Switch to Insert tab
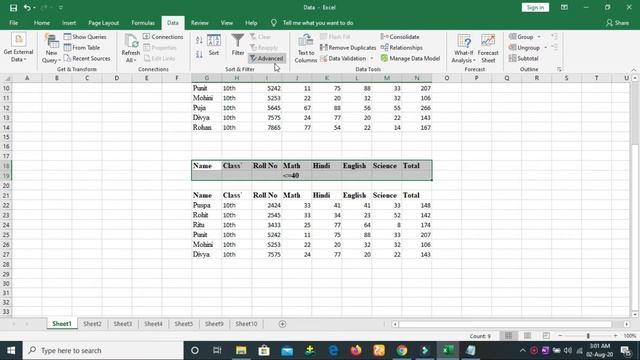The height and width of the screenshot is (360, 640). (x=69, y=23)
